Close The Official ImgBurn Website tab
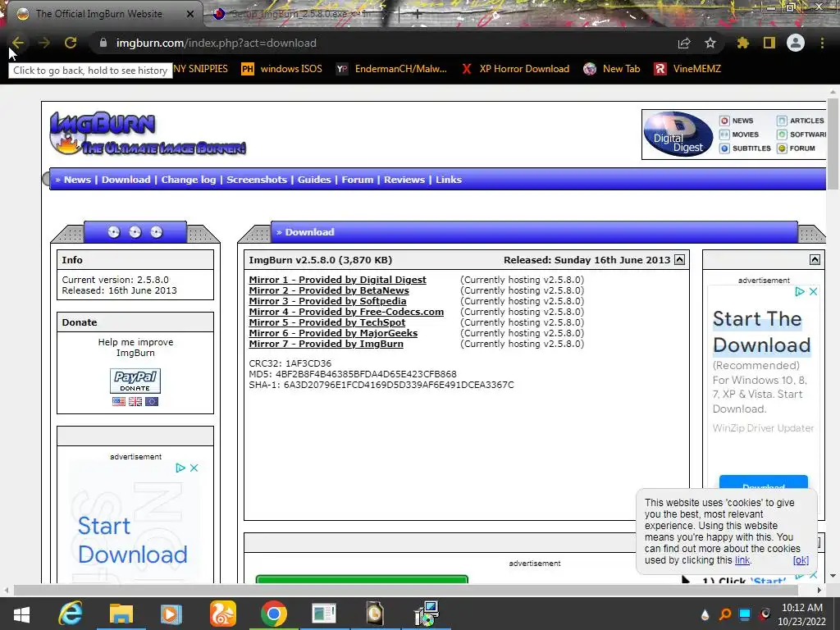This screenshot has height=630, width=840. point(190,14)
